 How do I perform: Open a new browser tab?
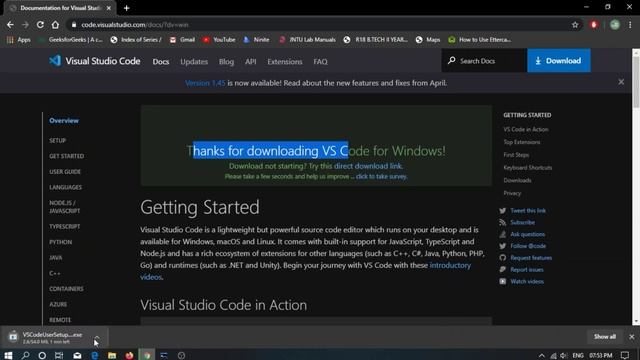coord(127,8)
